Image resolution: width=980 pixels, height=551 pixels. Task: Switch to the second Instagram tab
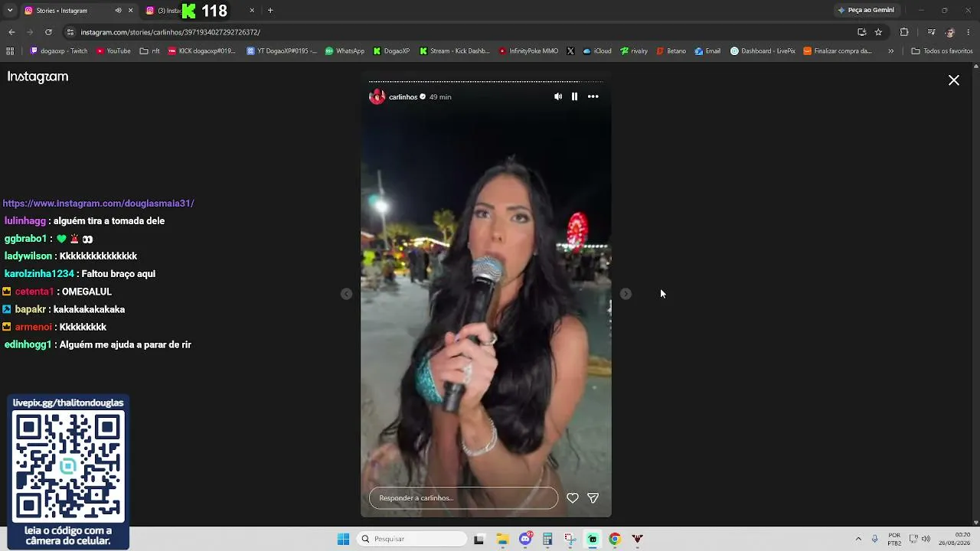[x=201, y=11]
